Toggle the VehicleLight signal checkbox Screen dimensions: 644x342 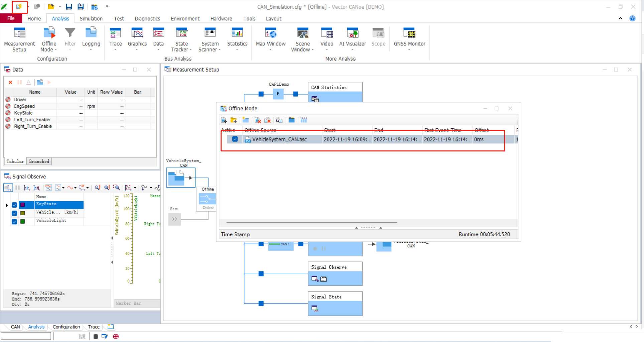[x=14, y=221]
